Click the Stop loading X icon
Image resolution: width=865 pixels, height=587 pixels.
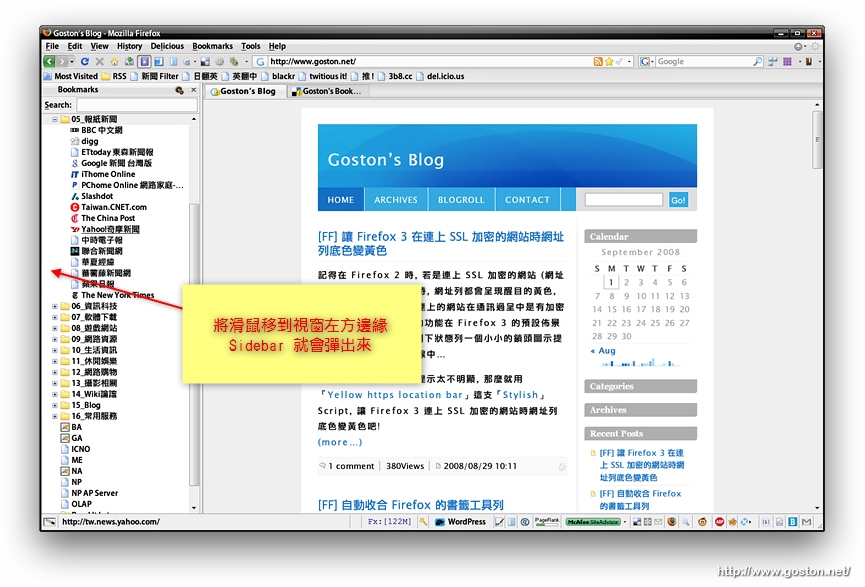pyautogui.click(x=99, y=61)
